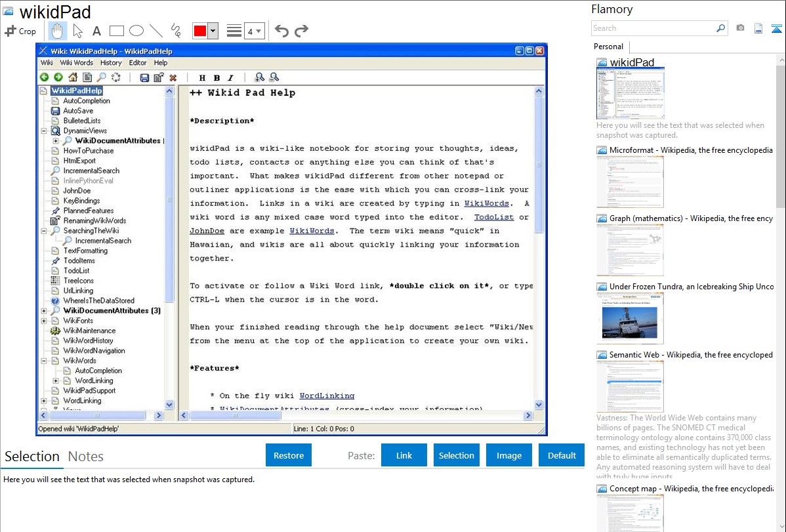The width and height of the screenshot is (786, 532).
Task: Select the freehand scribble tool
Action: [x=176, y=31]
